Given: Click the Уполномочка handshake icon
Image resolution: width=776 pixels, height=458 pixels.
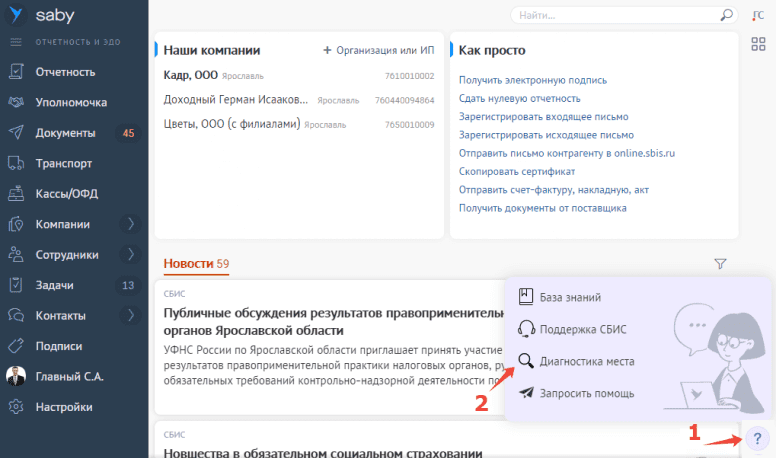Looking at the screenshot, I should click(x=16, y=102).
